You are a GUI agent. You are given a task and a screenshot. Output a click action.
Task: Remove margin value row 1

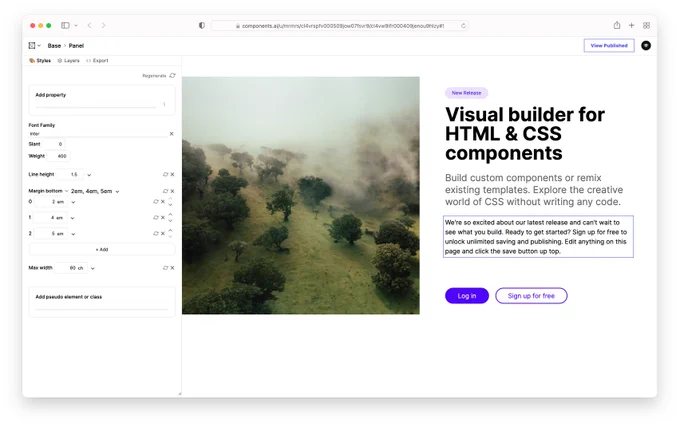point(163,218)
